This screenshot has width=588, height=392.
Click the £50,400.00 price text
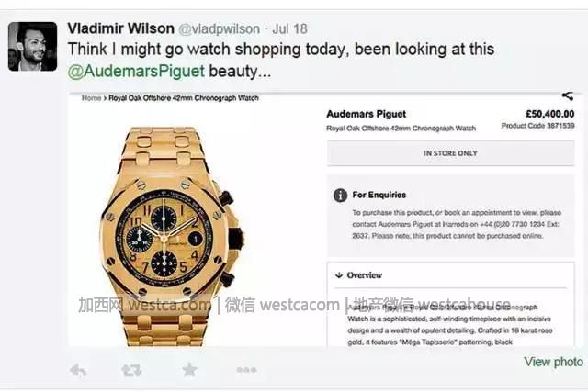[x=549, y=114]
